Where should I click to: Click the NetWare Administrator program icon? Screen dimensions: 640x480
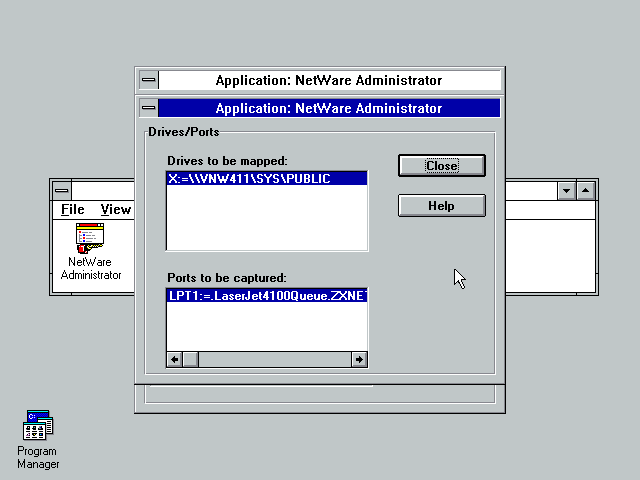(x=90, y=238)
